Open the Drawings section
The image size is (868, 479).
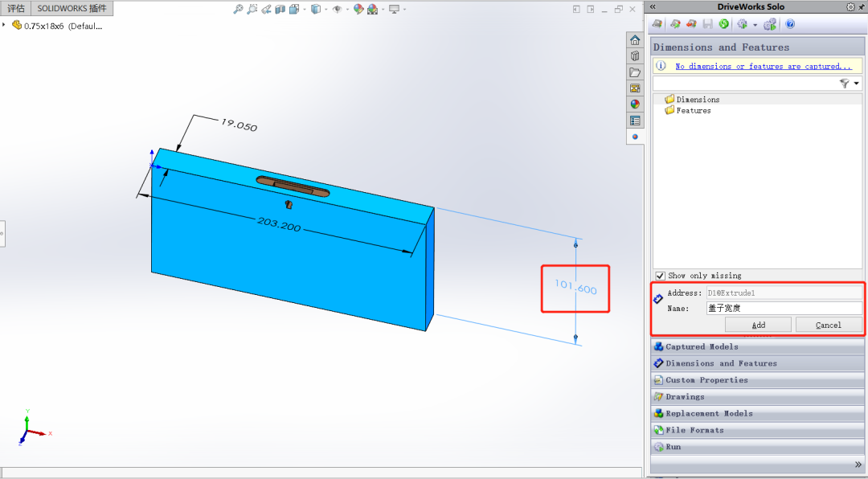pyautogui.click(x=757, y=396)
